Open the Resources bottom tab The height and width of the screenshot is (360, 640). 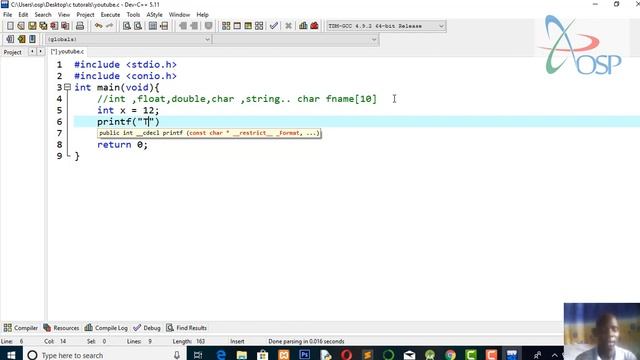click(61, 328)
